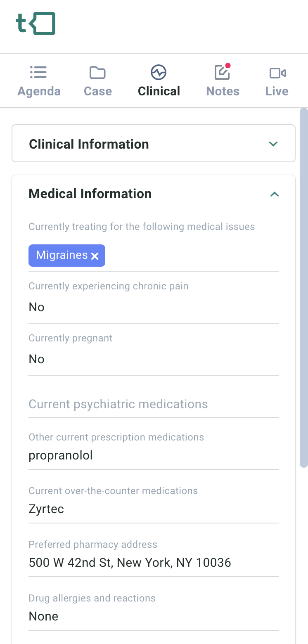Focus the Current psychiatric medications field
The width and height of the screenshot is (308, 644).
coord(153,404)
